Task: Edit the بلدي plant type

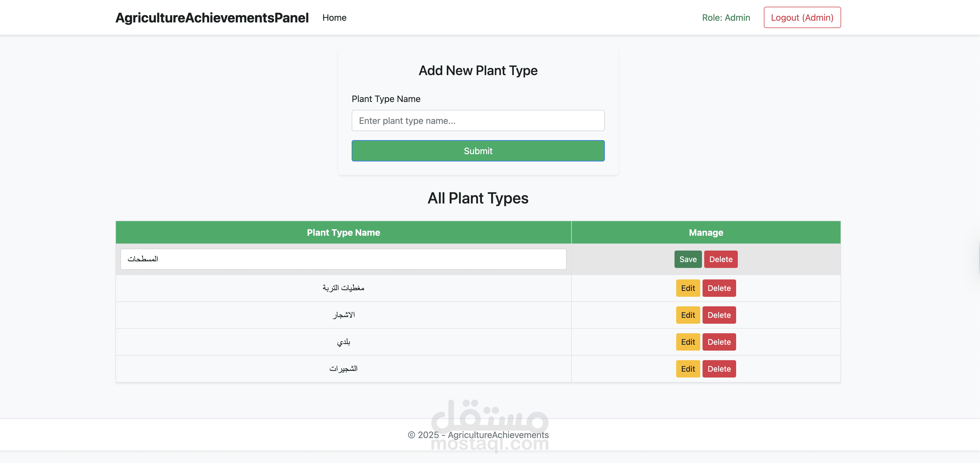Action: [x=688, y=342]
